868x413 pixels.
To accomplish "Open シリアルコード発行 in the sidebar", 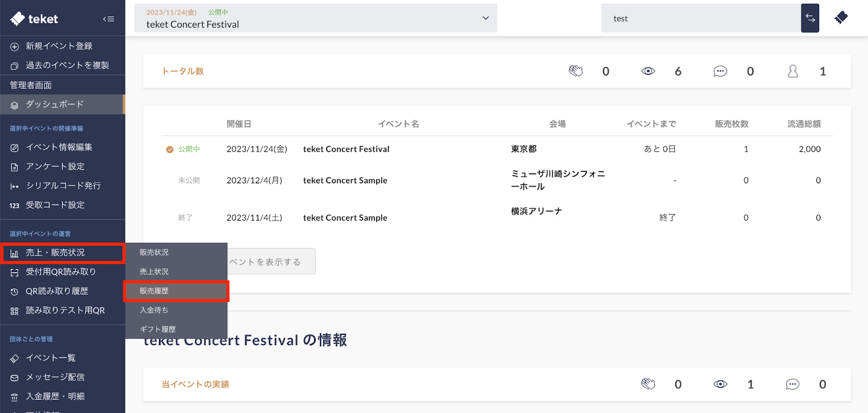I will (62, 186).
